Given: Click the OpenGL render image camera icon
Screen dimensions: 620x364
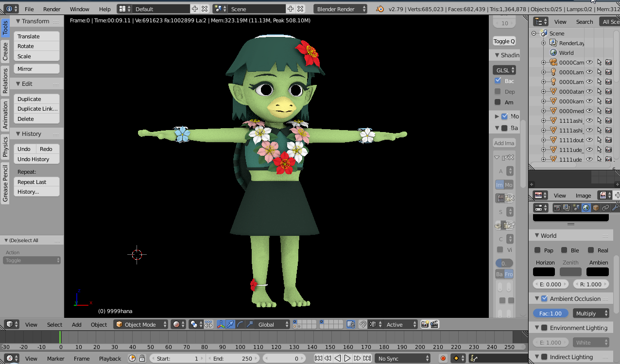Looking at the screenshot, I should coord(425,324).
